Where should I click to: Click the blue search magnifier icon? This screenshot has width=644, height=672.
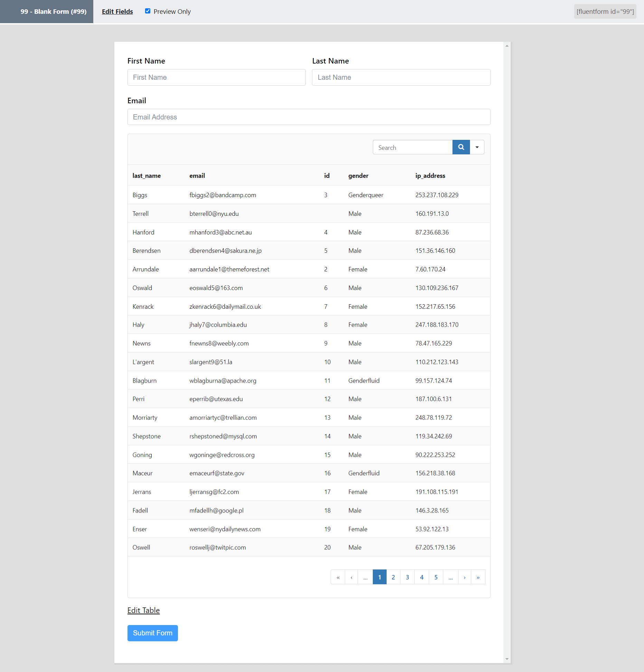pyautogui.click(x=461, y=147)
